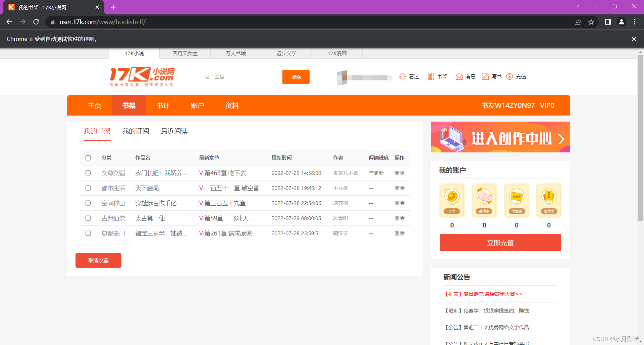Click the 充值 coin icon in header
This screenshot has width=644, height=345.
point(509,77)
